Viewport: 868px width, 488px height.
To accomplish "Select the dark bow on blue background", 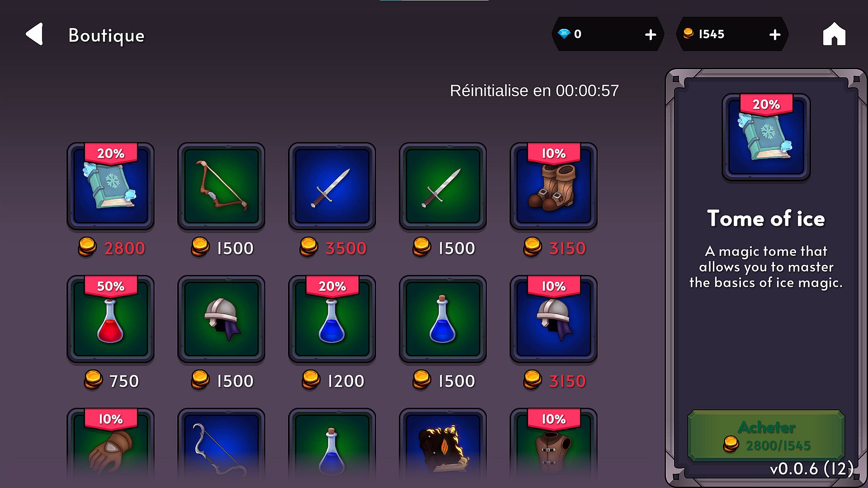I will pyautogui.click(x=222, y=445).
